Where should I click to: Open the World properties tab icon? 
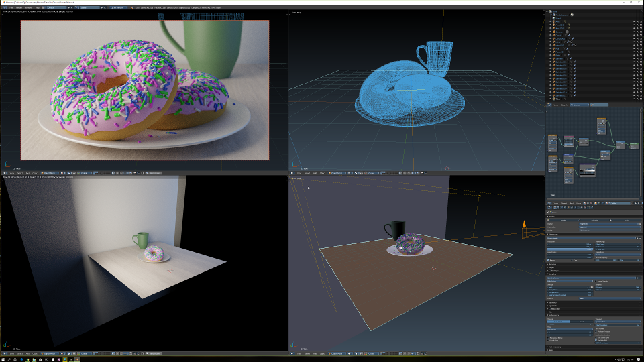[x=565, y=208]
